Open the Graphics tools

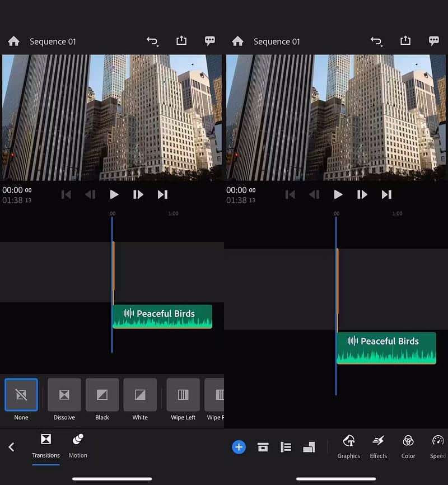click(349, 447)
